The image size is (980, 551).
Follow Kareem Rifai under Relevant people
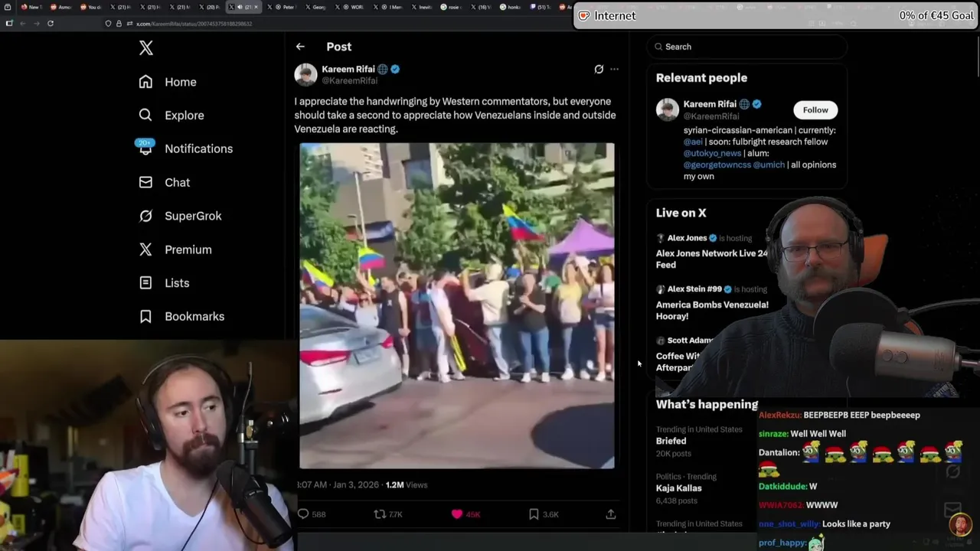point(815,109)
